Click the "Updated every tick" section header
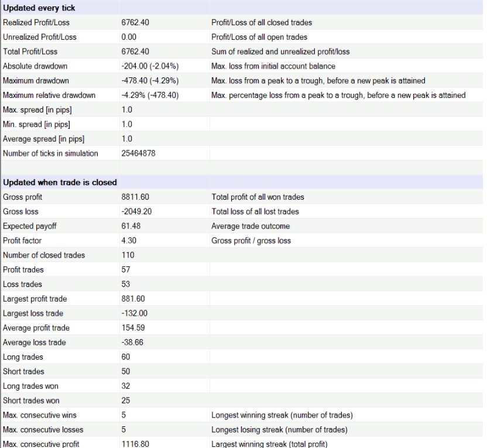 pyautogui.click(x=39, y=8)
